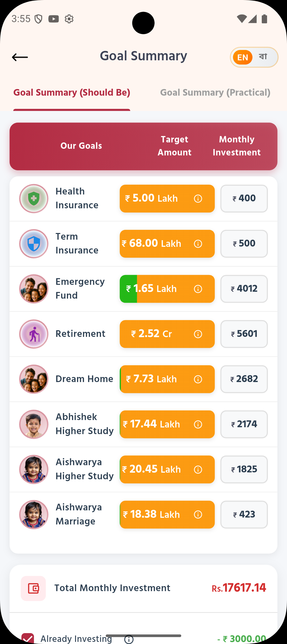This screenshot has width=287, height=644.
Task: Tap the ₹ 5601 monthly investment field
Action: point(244,334)
